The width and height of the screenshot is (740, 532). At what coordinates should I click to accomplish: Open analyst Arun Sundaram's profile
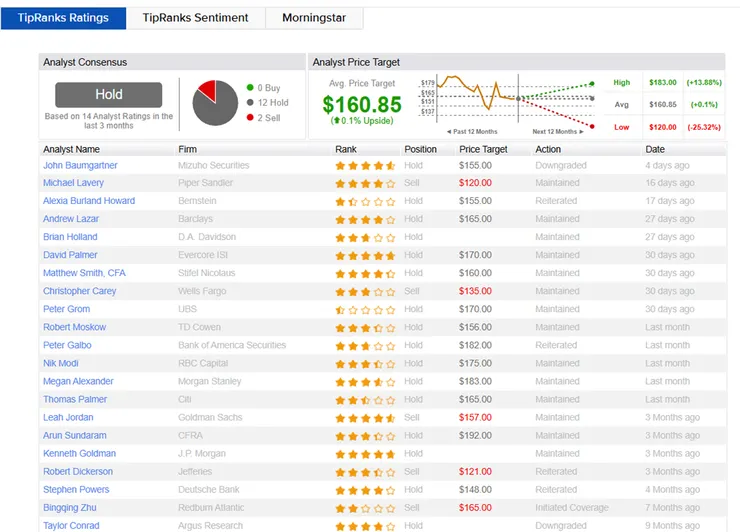[x=75, y=435]
